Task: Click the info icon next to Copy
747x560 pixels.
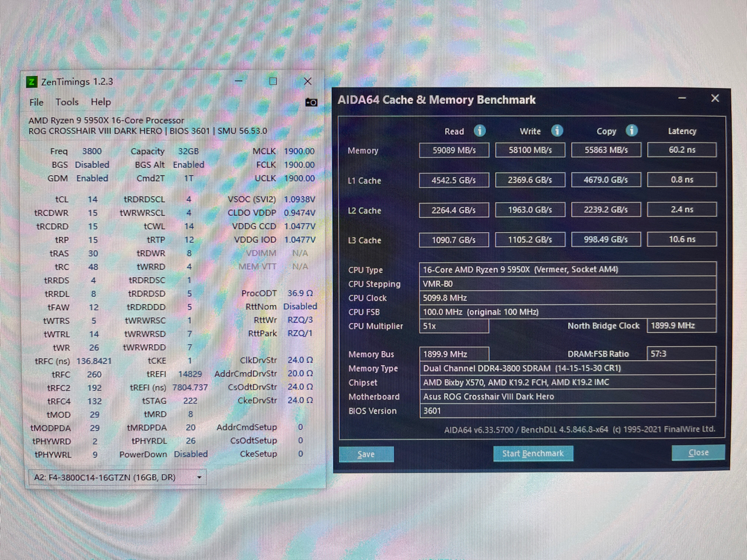Action: click(631, 131)
